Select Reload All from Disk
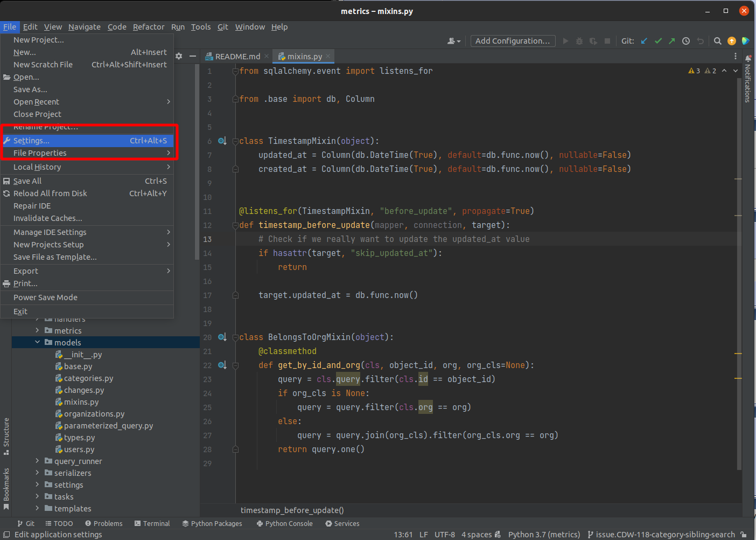Screen dimensions: 756x540 point(87,193)
